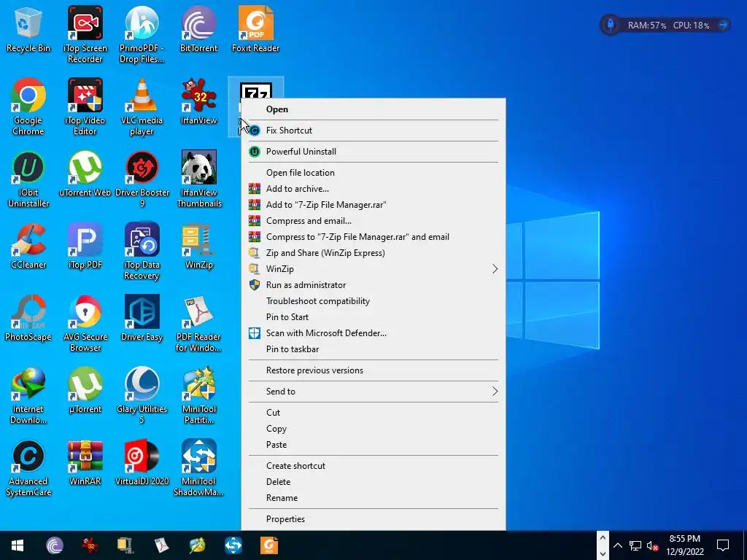Choose Compress and email... option
Screen dimensions: 747x560
pyautogui.click(x=373, y=221)
